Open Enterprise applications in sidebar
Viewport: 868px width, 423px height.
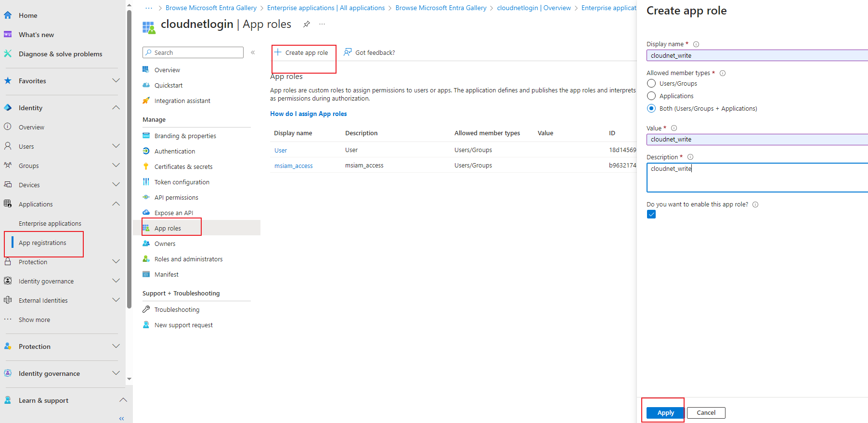click(x=50, y=223)
